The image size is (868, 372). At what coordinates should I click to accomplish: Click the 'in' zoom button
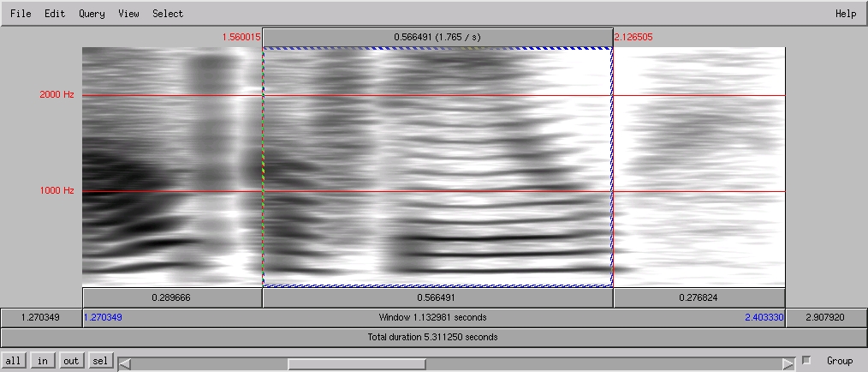coord(42,361)
